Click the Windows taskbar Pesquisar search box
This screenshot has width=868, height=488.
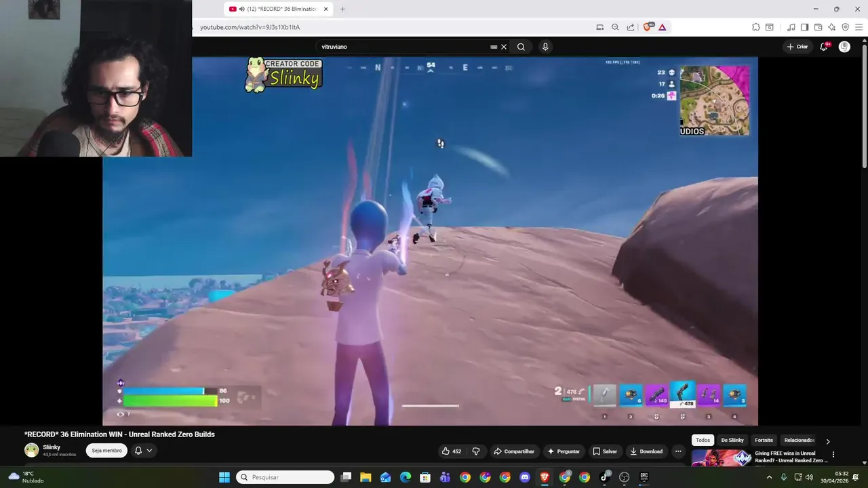[285, 477]
